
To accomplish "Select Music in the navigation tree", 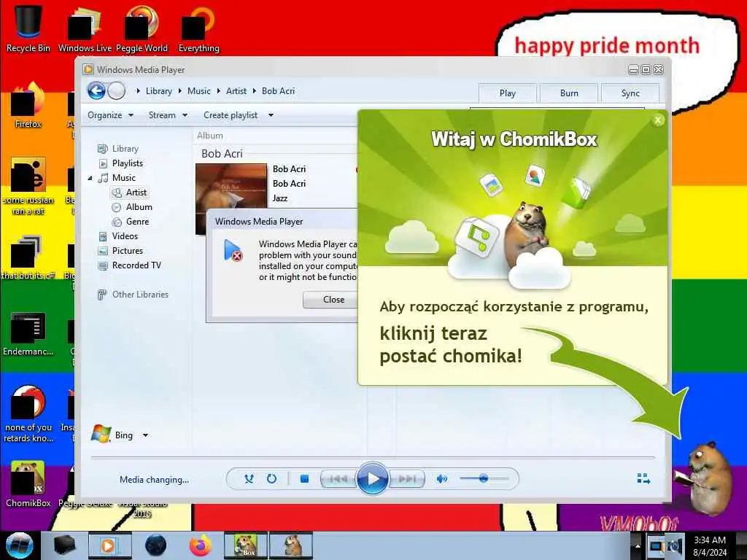I will [123, 178].
